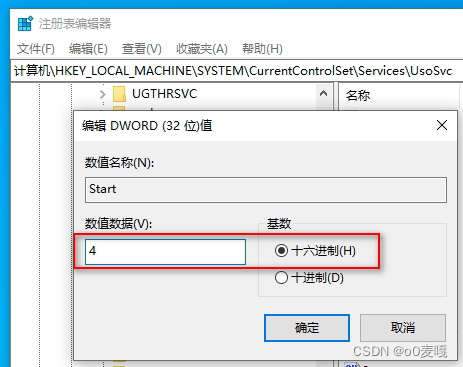Open the 帮助(H) menu

[262, 49]
